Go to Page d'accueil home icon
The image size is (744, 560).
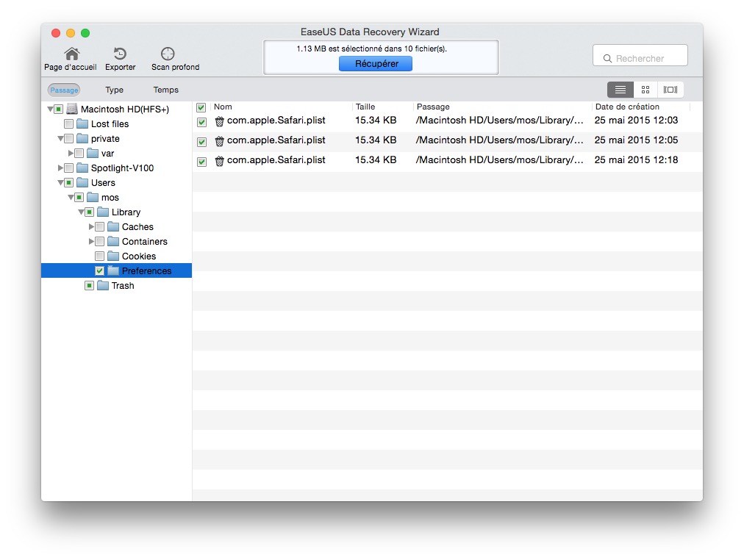[x=71, y=54]
